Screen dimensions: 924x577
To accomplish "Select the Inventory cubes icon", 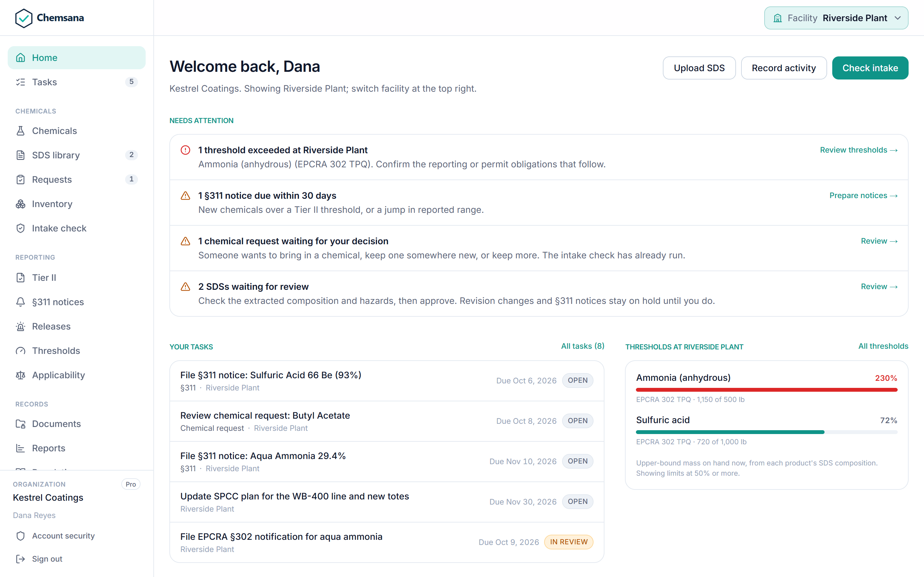I will (21, 204).
